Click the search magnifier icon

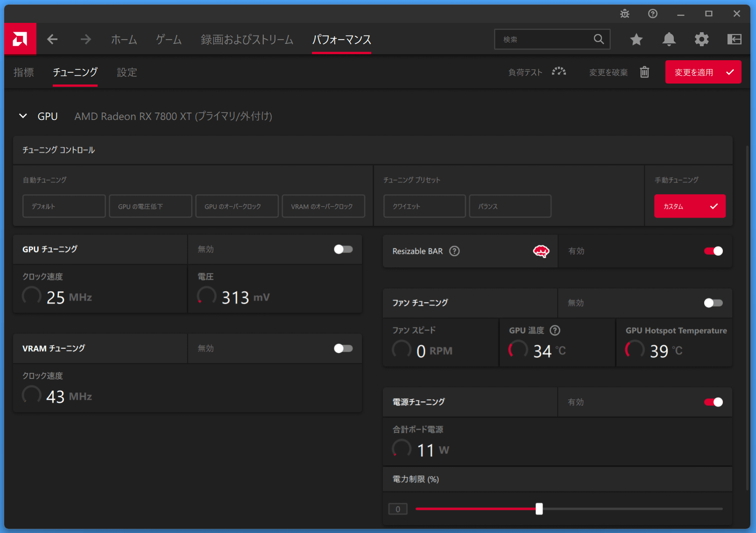[599, 39]
